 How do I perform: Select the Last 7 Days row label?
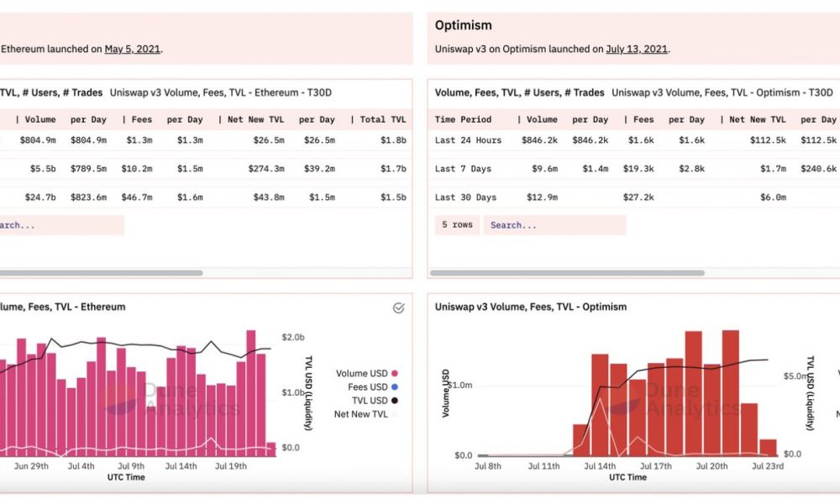tap(463, 169)
